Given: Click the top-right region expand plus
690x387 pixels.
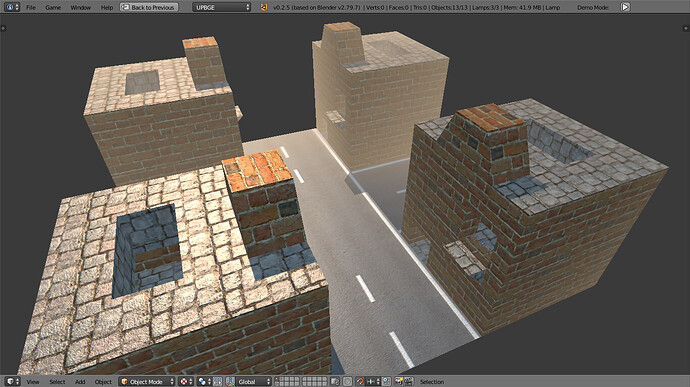Looking at the screenshot, I should pos(686,28).
